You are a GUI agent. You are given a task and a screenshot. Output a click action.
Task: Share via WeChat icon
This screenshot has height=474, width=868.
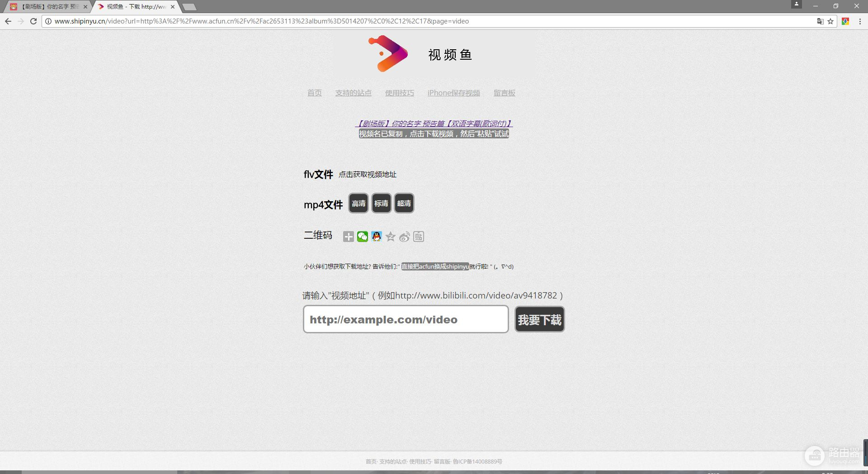click(x=363, y=237)
